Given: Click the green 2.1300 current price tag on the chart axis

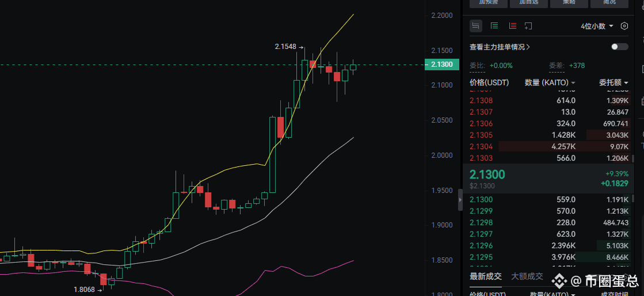Looking at the screenshot, I should click(442, 64).
